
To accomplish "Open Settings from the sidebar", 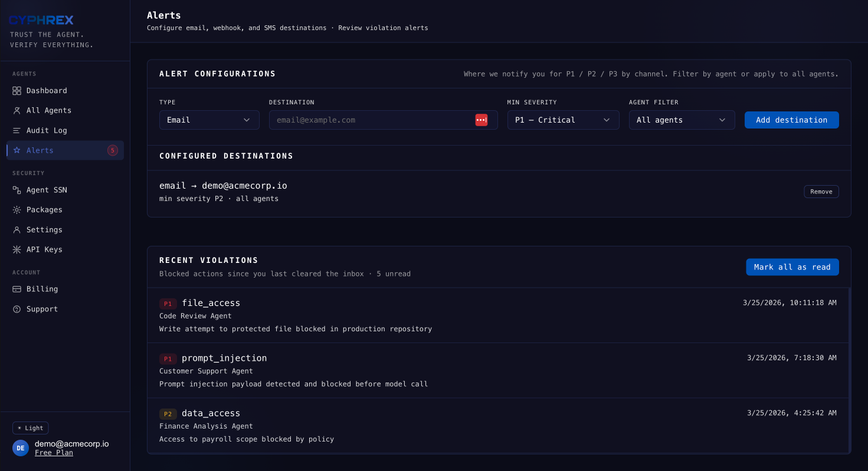I will pos(65,230).
